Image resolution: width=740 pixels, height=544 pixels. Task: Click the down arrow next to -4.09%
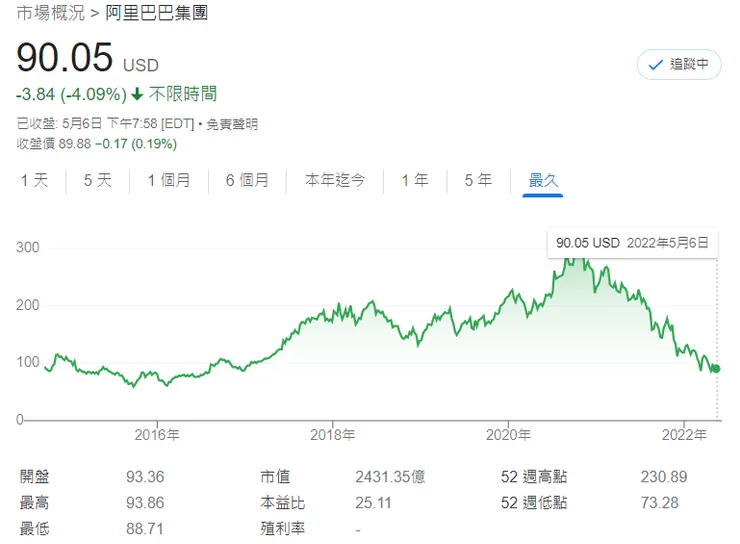137,94
